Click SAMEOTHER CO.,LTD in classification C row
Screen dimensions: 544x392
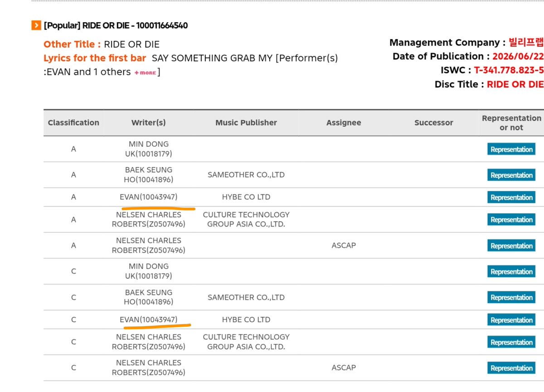pos(246,297)
